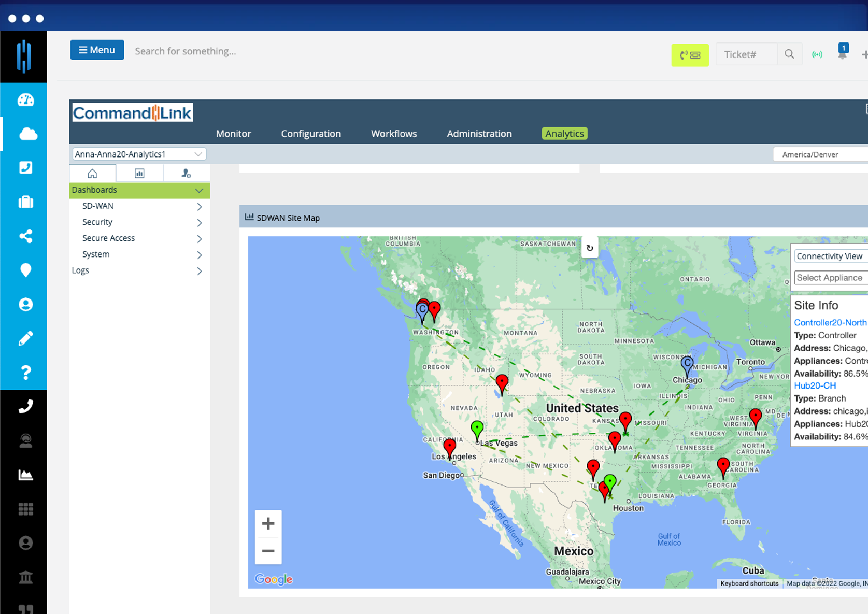The height and width of the screenshot is (614, 868).
Task: Click inside the Ticket# search field
Action: [x=746, y=54]
